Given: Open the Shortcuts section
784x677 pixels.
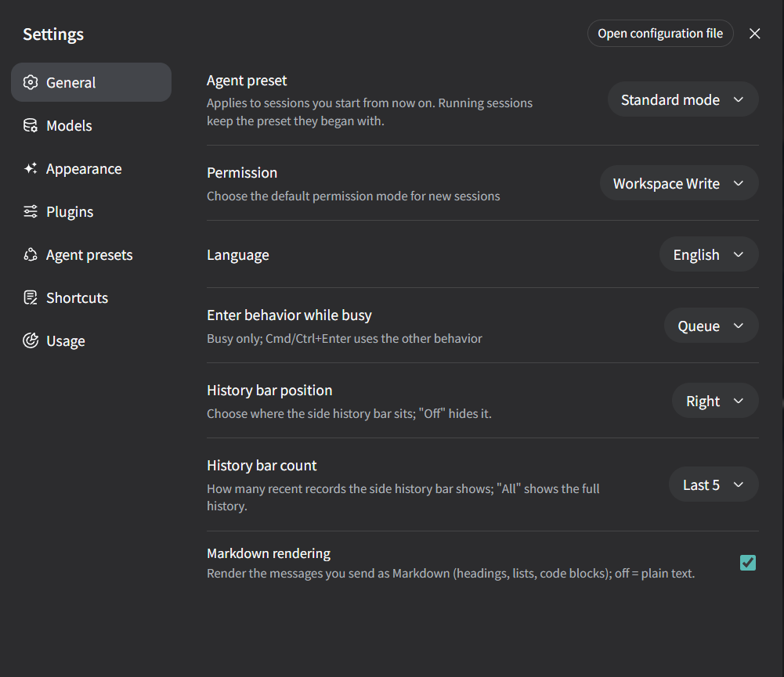Looking at the screenshot, I should pos(91,297).
